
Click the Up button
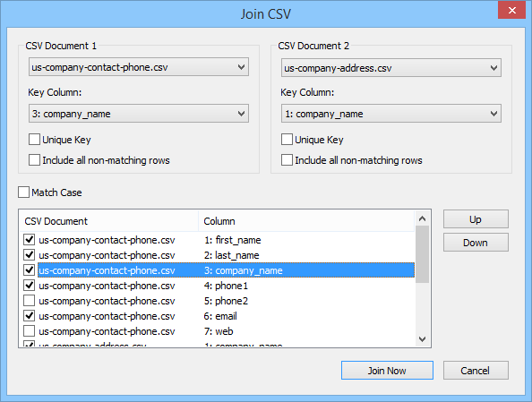point(476,219)
